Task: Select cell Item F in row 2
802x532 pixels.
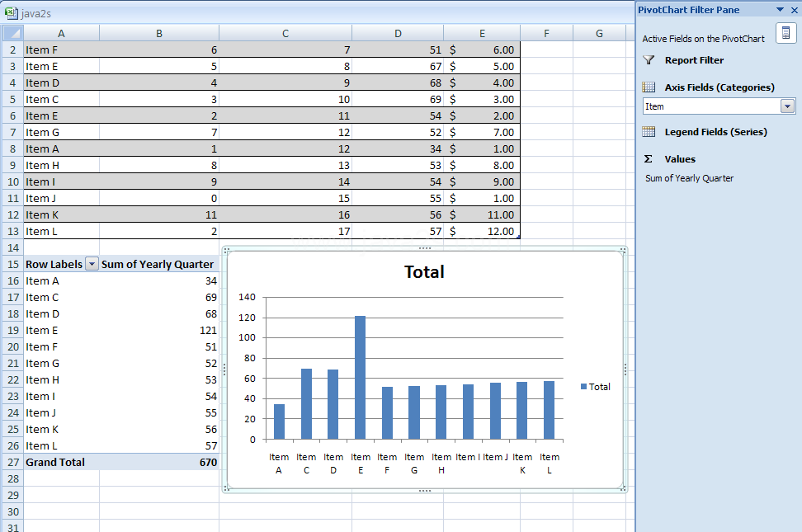Action: [61, 49]
